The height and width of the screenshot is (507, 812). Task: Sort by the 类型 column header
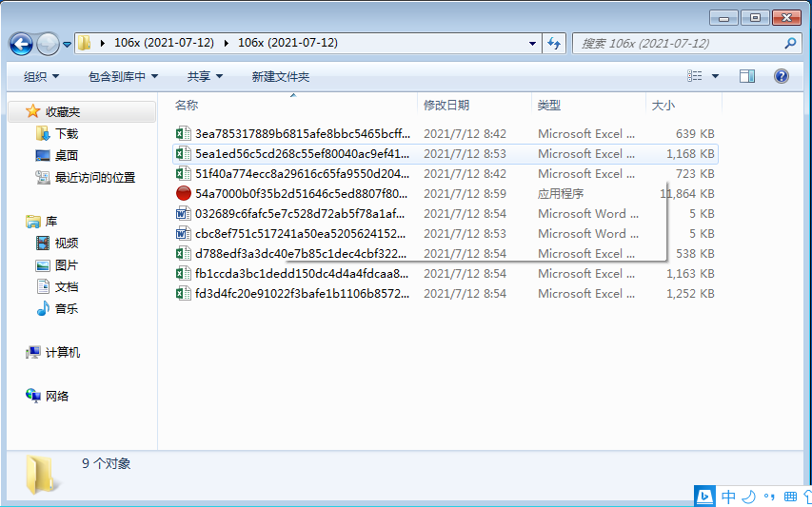[549, 105]
